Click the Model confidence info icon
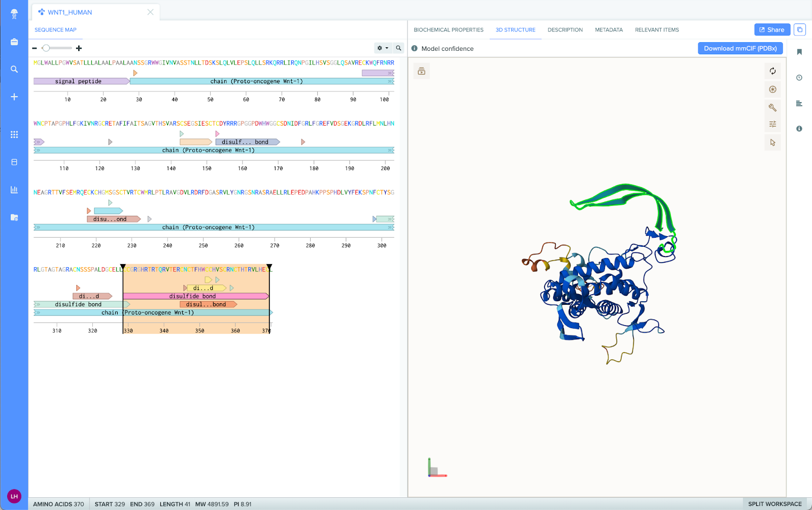 tap(415, 48)
